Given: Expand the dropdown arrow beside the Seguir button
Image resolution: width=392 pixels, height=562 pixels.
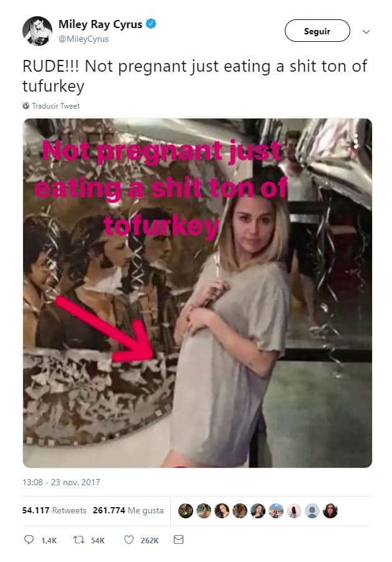Looking at the screenshot, I should tap(366, 31).
